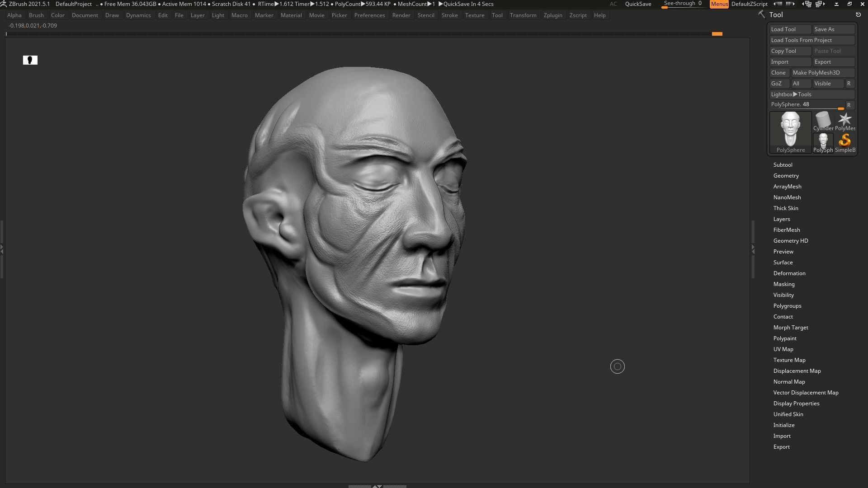Expand the Polygroups sub-palette
The height and width of the screenshot is (488, 868).
(x=787, y=306)
